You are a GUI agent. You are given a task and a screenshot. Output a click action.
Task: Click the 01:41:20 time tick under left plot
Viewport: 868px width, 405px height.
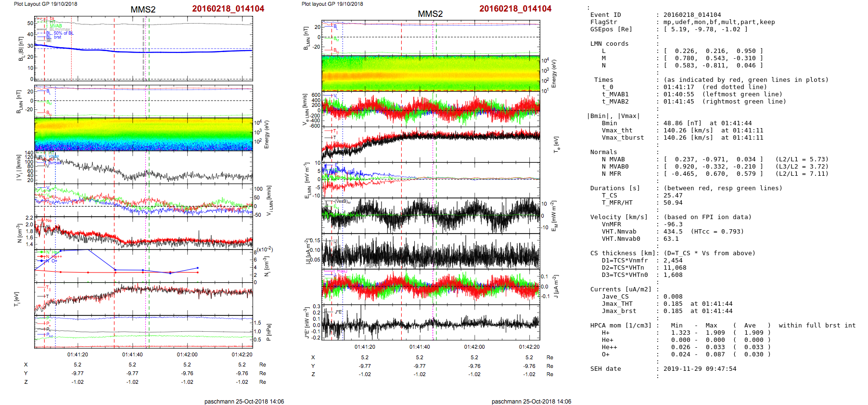tap(77, 354)
